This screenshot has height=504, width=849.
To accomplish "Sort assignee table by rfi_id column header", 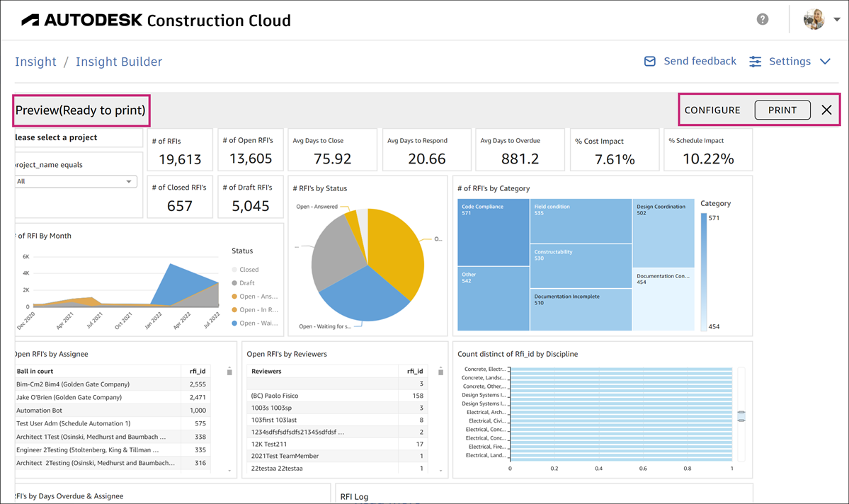I will click(x=198, y=372).
